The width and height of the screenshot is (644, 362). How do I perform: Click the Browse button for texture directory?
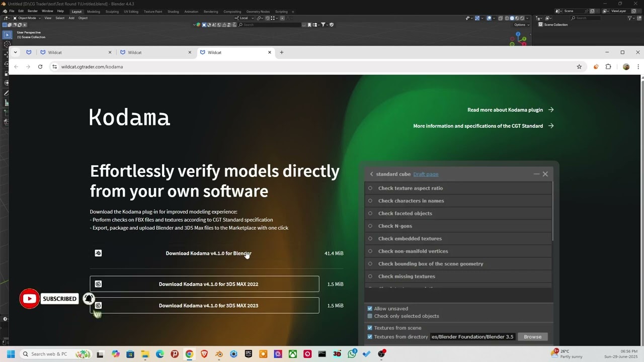532,337
